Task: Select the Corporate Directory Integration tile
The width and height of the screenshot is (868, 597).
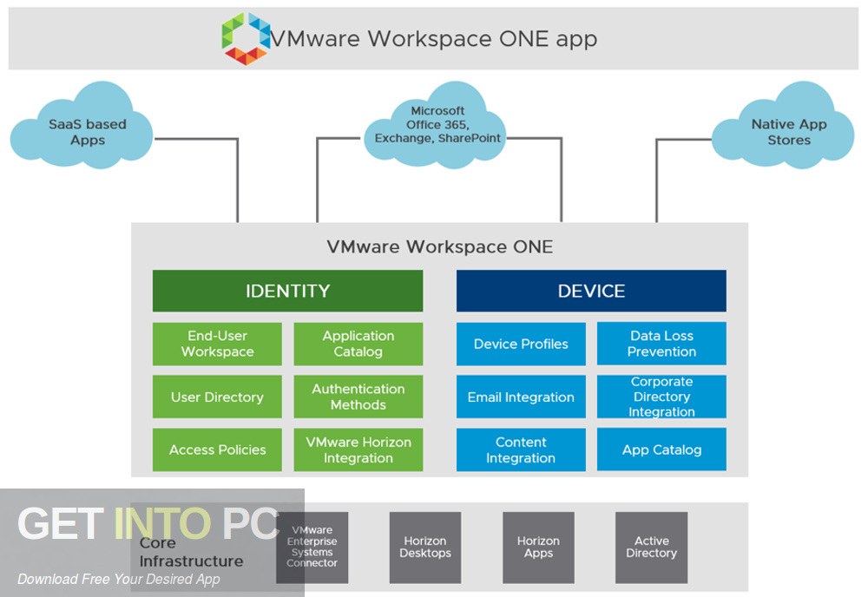Action: [x=661, y=397]
